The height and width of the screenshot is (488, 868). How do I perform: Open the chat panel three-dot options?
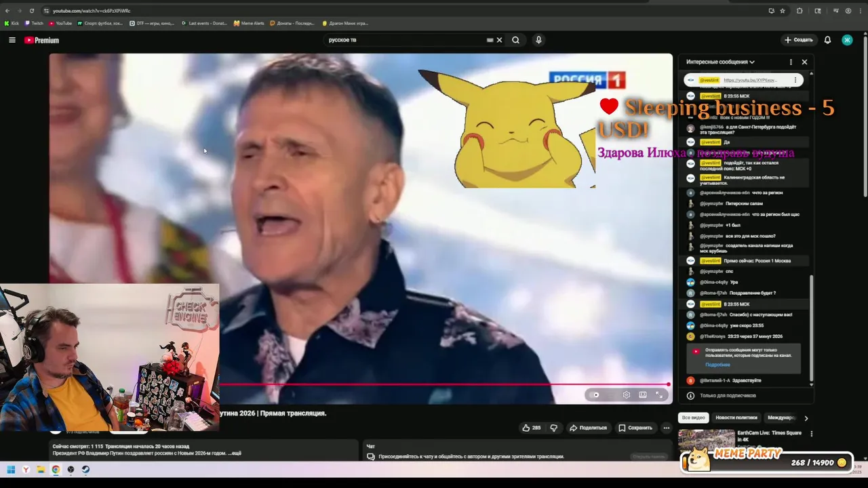[x=791, y=62]
